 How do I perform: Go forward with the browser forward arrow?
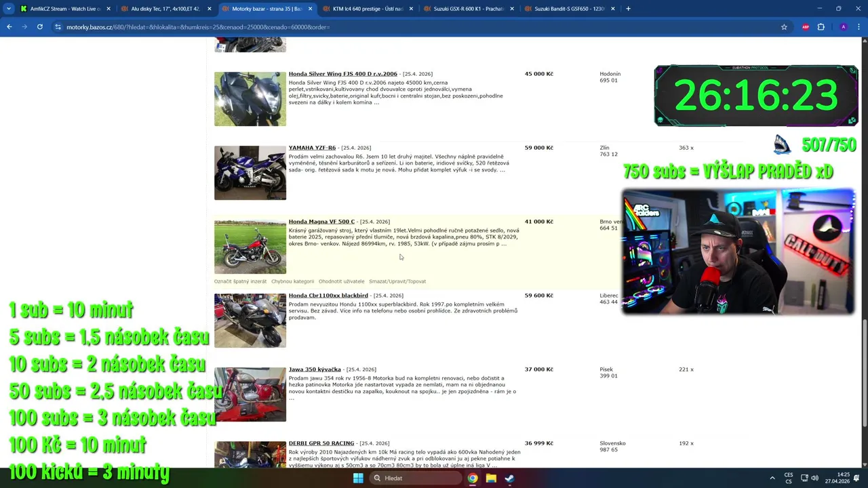pyautogui.click(x=24, y=27)
